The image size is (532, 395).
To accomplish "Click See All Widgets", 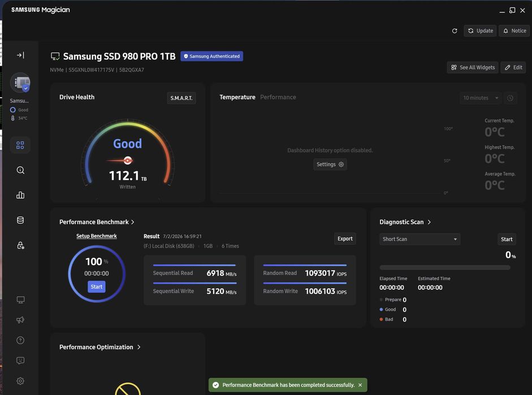I will coord(473,67).
